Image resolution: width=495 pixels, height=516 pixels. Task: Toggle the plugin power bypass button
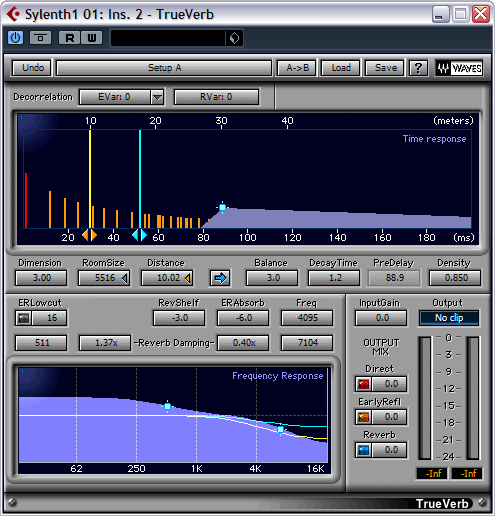pyautogui.click(x=15, y=38)
